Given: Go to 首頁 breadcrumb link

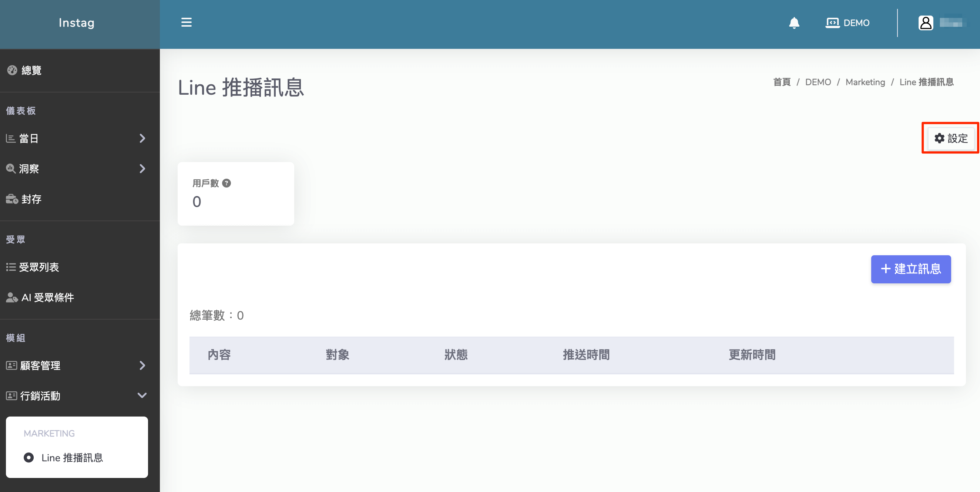Looking at the screenshot, I should coord(781,82).
